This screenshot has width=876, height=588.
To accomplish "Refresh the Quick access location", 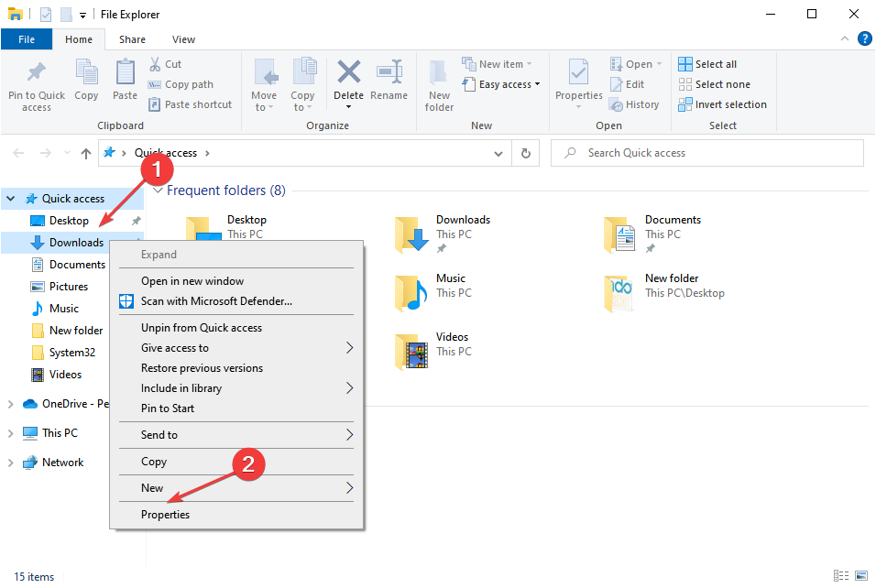I will coord(525,154).
